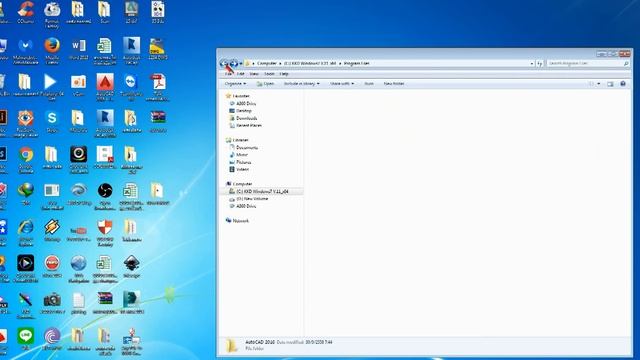
Task: Open the Edit menu in Explorer
Action: pos(240,74)
